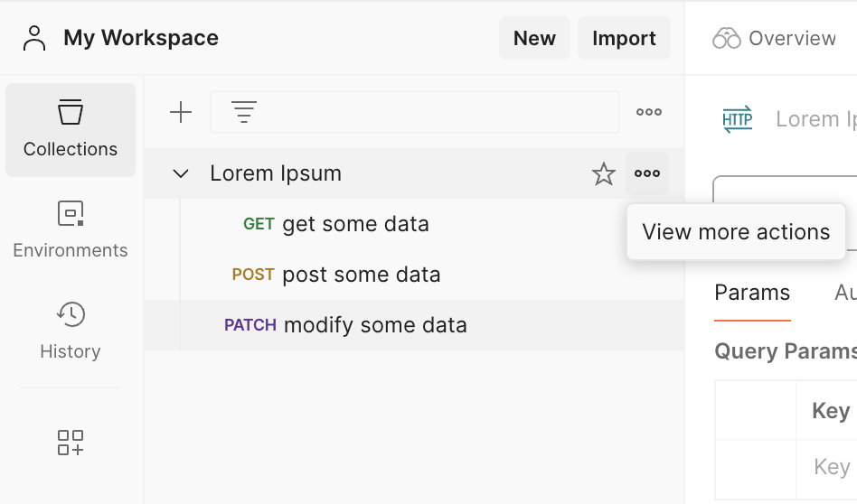
Task: Select the PATCH modify some data request
Action: click(374, 325)
